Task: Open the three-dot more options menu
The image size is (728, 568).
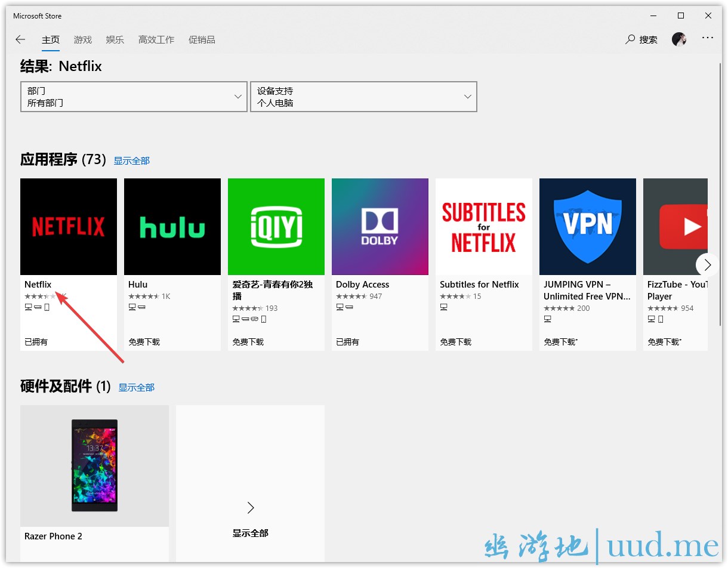Action: [707, 38]
